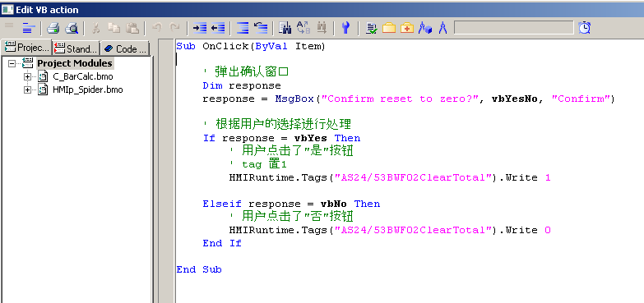Click the Redo arrow icon
Screen dimensions: 644x303
coord(175,28)
